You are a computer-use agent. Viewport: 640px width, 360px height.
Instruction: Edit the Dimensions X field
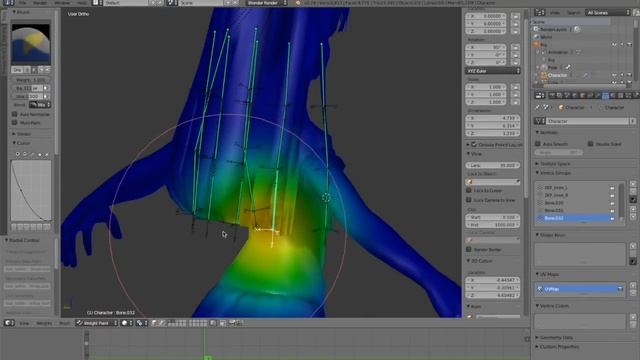click(x=493, y=118)
